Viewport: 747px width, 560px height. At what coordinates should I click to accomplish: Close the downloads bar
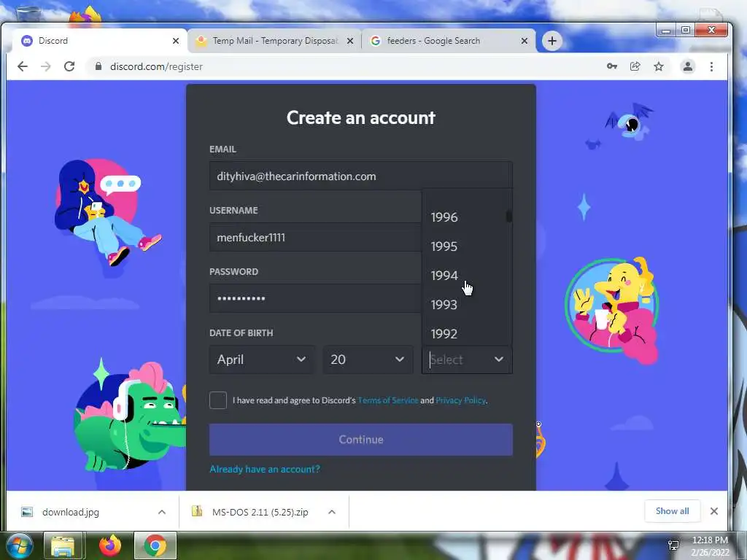[x=713, y=511]
